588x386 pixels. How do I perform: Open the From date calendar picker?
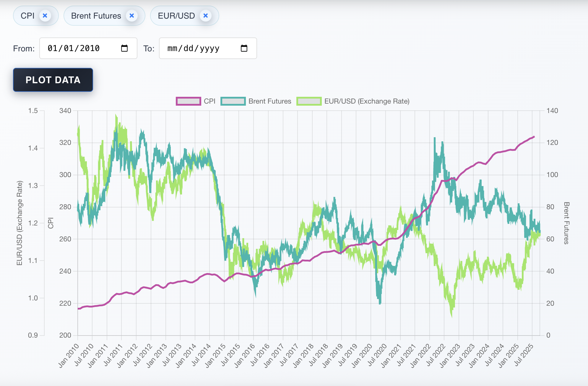click(124, 48)
